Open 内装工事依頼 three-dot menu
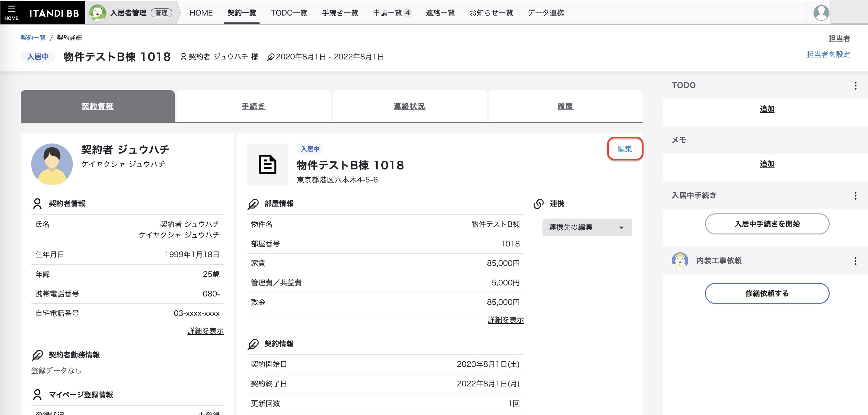The image size is (868, 415). 855,261
